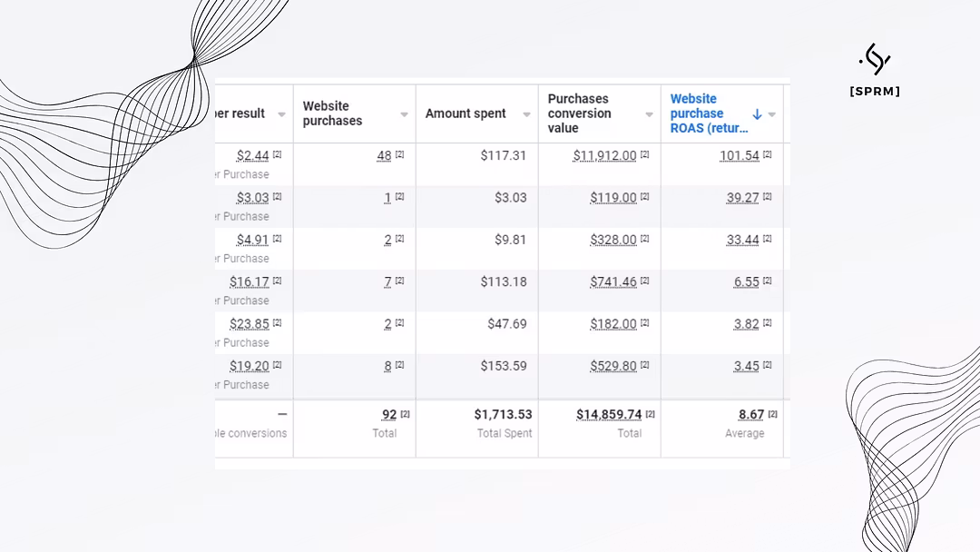Open the per result column dropdown

point(281,114)
